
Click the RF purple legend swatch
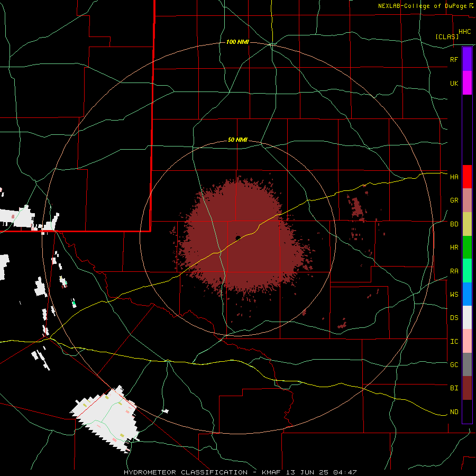pos(467,59)
